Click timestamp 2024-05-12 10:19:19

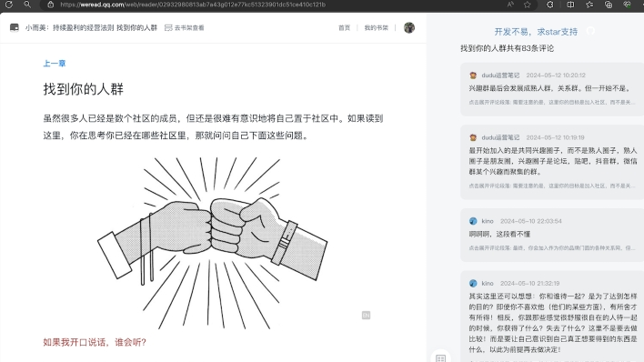coord(555,137)
